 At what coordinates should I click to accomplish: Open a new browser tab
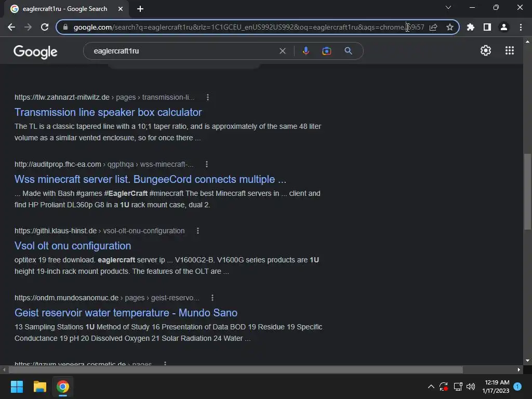tap(140, 9)
